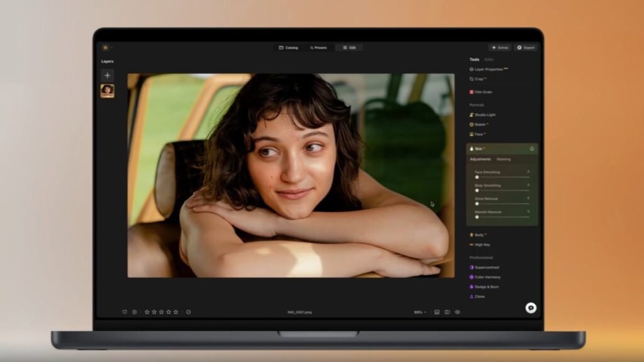The width and height of the screenshot is (644, 362).
Task: Open the Luminar logo app menu
Action: click(x=106, y=48)
